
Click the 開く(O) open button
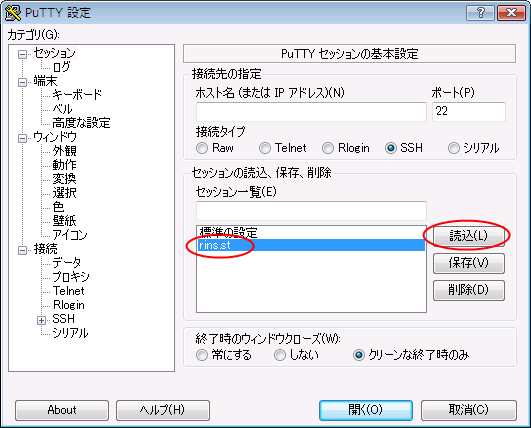tap(366, 410)
